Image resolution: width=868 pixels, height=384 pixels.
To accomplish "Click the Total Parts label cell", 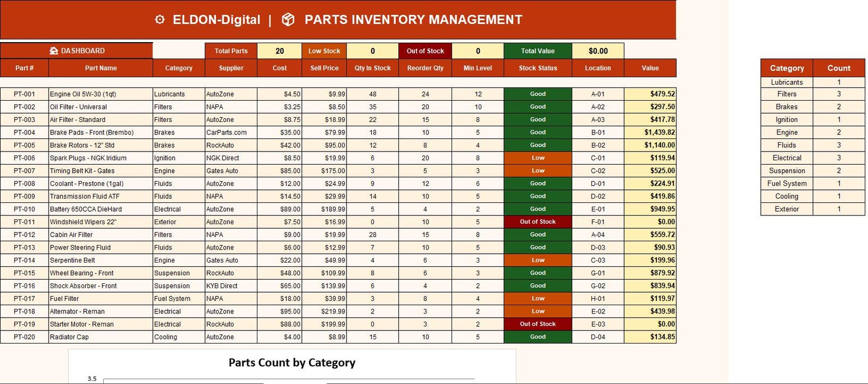I will [x=231, y=51].
